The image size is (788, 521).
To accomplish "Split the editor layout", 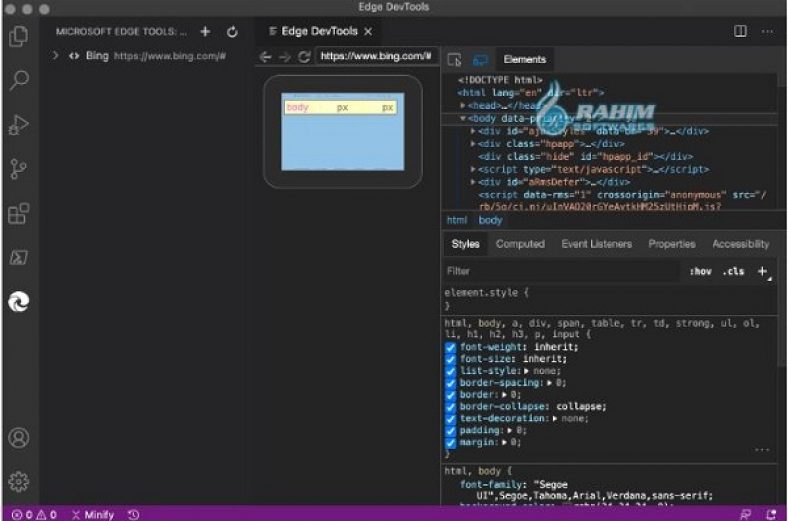I will (740, 31).
